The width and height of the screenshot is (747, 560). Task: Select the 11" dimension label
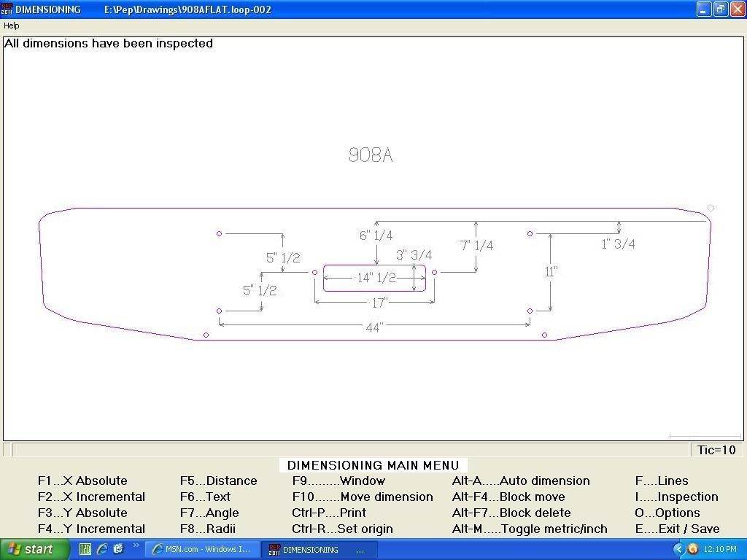point(551,272)
